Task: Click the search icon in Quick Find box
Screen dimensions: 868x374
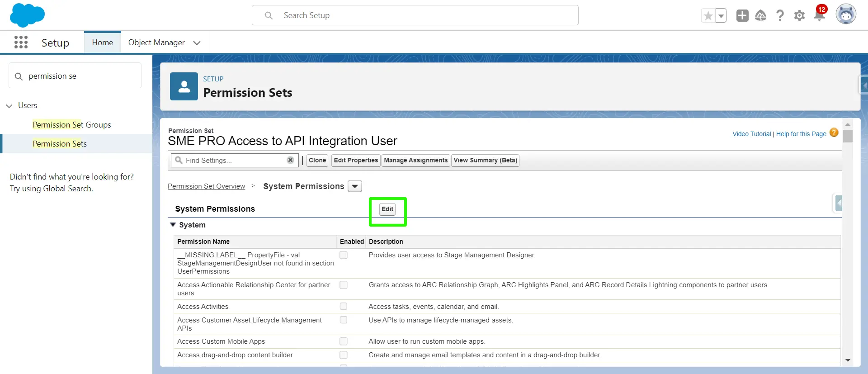Action: [19, 76]
